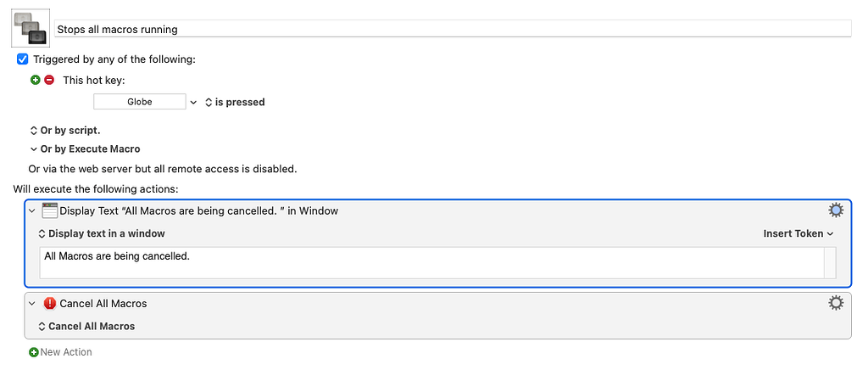868x370 pixels.
Task: Click the Display Text window icon
Action: click(50, 211)
